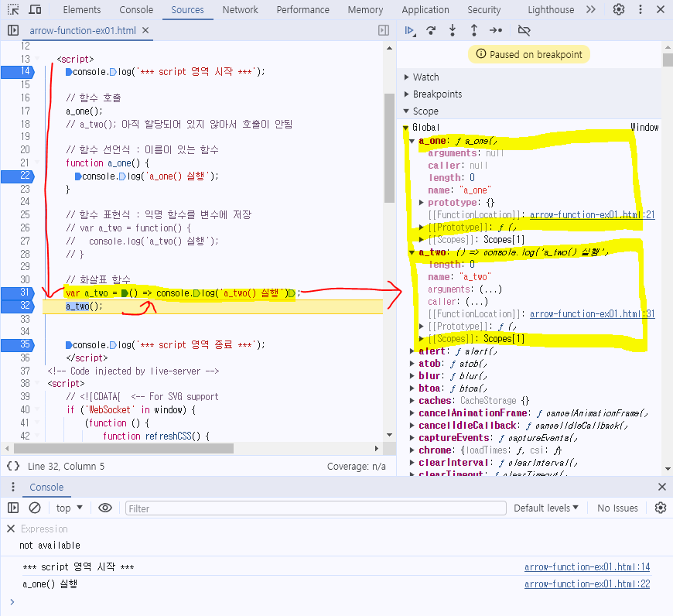Image resolution: width=673 pixels, height=616 pixels.
Task: Switch to the Memory tab
Action: [x=365, y=9]
